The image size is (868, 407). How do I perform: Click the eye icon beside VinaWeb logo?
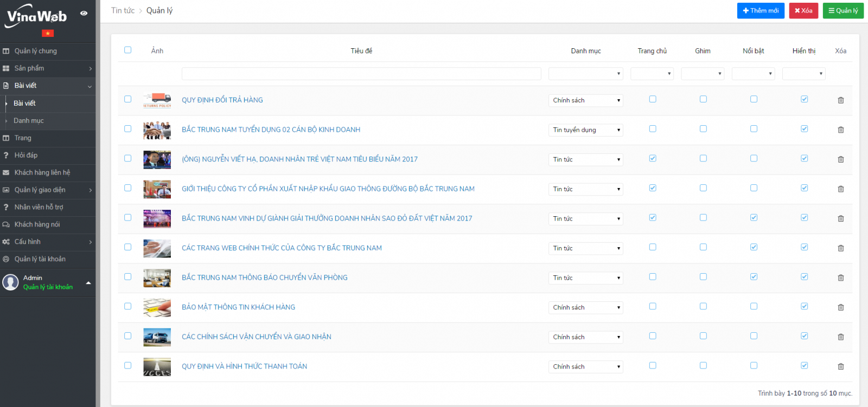(x=84, y=13)
